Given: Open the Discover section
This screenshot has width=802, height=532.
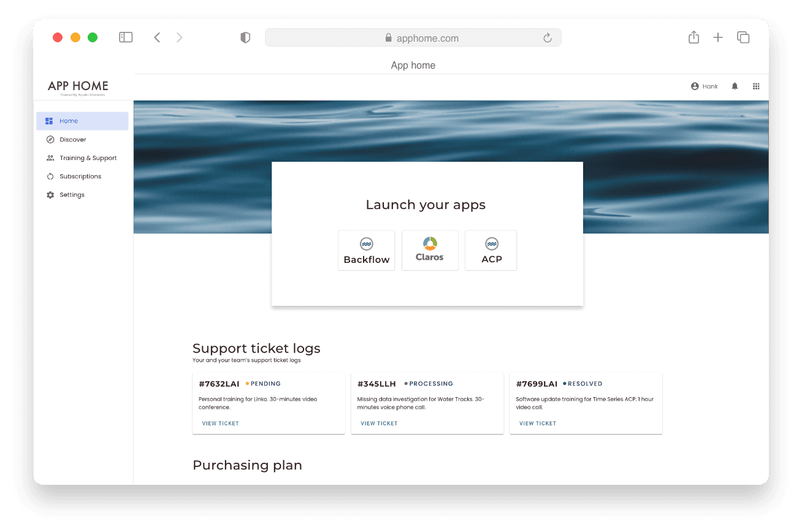Looking at the screenshot, I should click(72, 140).
